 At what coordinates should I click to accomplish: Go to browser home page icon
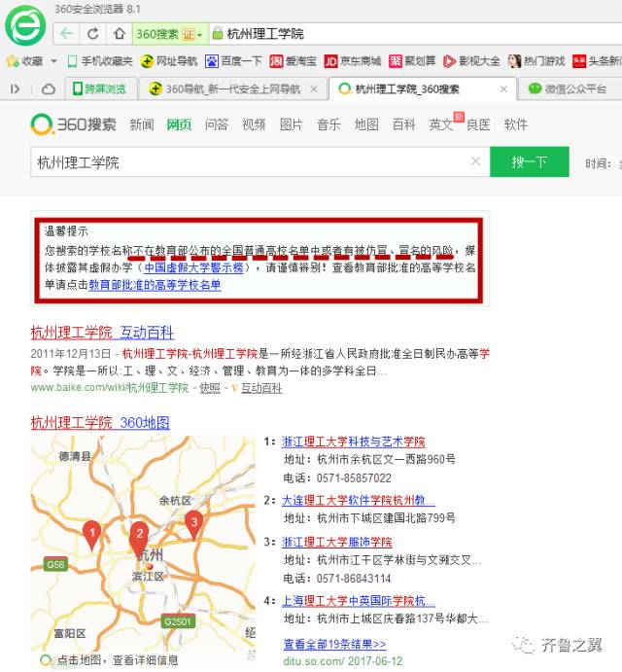[119, 33]
